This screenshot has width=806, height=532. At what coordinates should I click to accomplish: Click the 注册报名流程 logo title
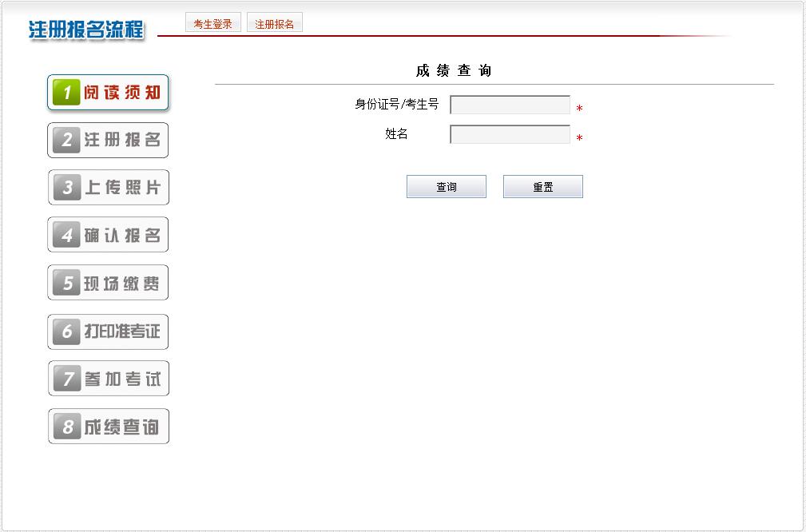86,30
